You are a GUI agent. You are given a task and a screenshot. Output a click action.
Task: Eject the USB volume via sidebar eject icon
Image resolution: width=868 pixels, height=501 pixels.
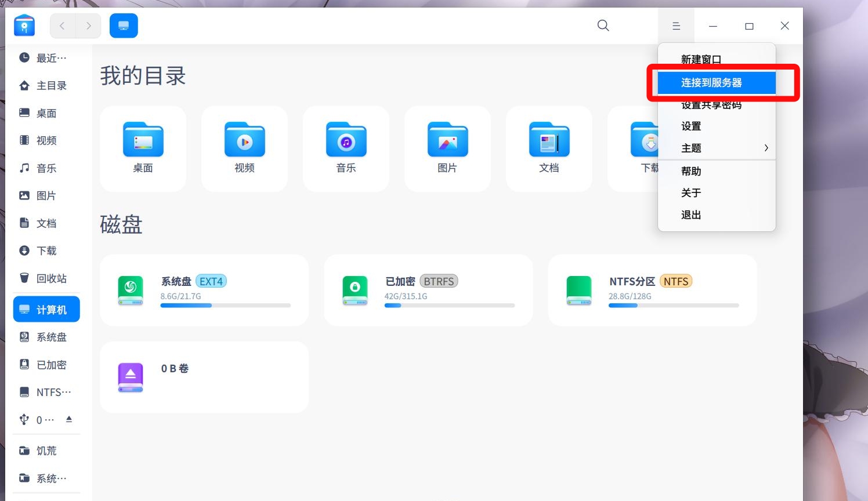tap(69, 419)
